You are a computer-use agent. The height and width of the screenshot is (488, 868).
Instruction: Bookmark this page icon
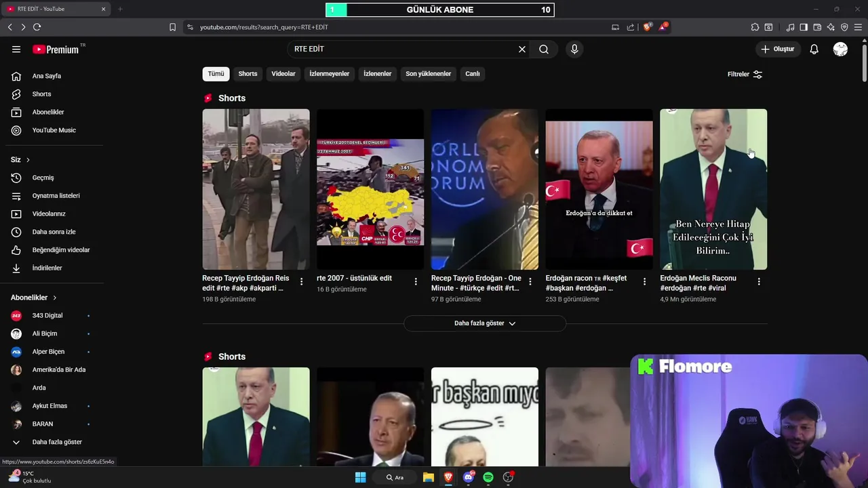pos(172,27)
